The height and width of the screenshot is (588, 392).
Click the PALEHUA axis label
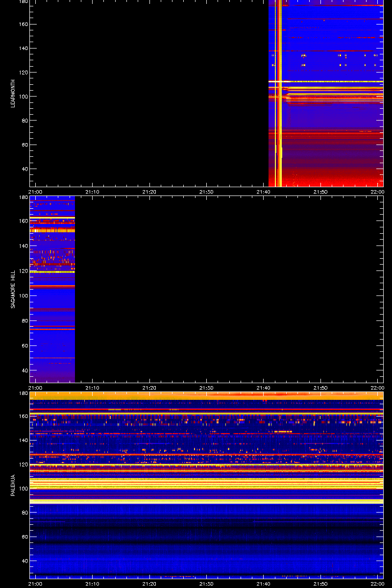(13, 486)
